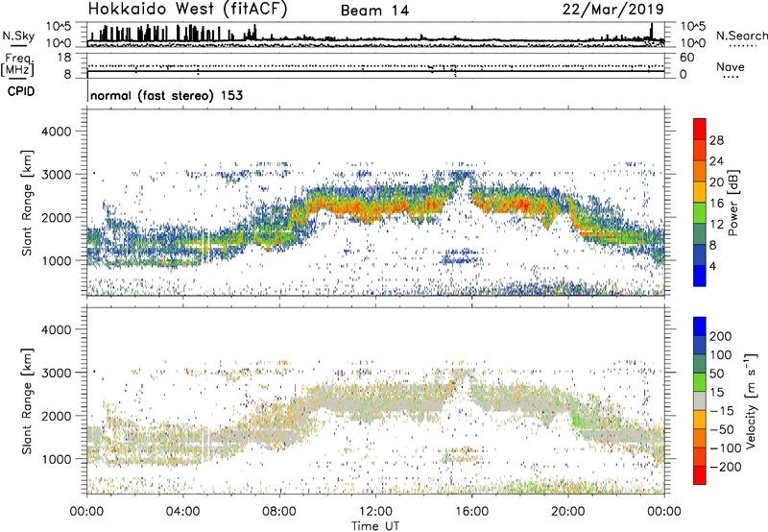Viewport: 768px width, 532px height.
Task: Click the 20–24 dB orange Power colorbar segment
Action: pyautogui.click(x=700, y=171)
